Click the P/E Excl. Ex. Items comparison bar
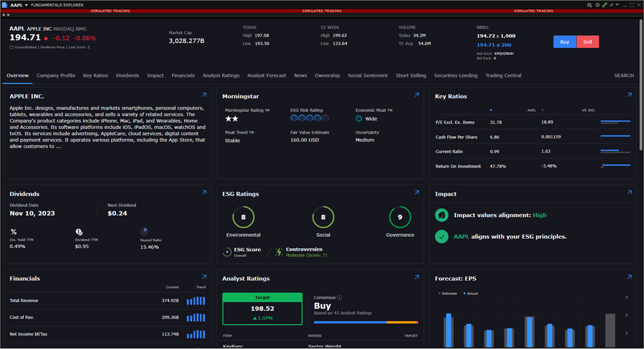This screenshot has height=349, width=644. (615, 122)
